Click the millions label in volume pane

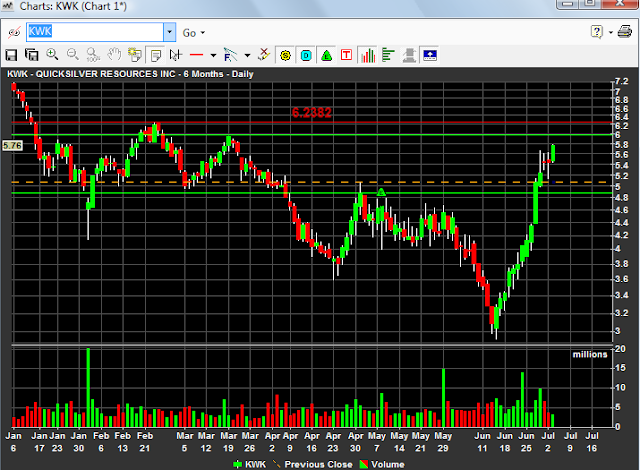[x=590, y=354]
